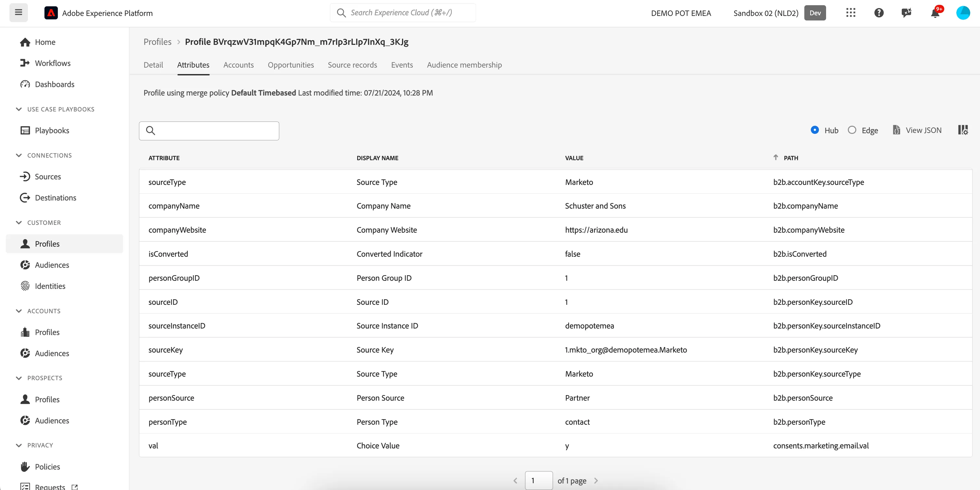The image size is (980, 490).
Task: Collapse the Privacy section
Action: point(19,445)
